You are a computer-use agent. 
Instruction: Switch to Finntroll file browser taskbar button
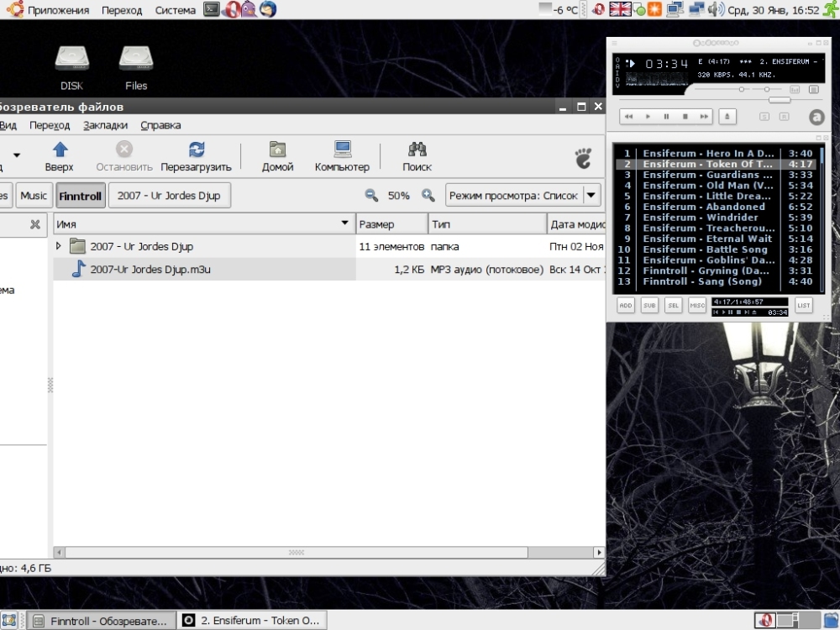point(102,621)
